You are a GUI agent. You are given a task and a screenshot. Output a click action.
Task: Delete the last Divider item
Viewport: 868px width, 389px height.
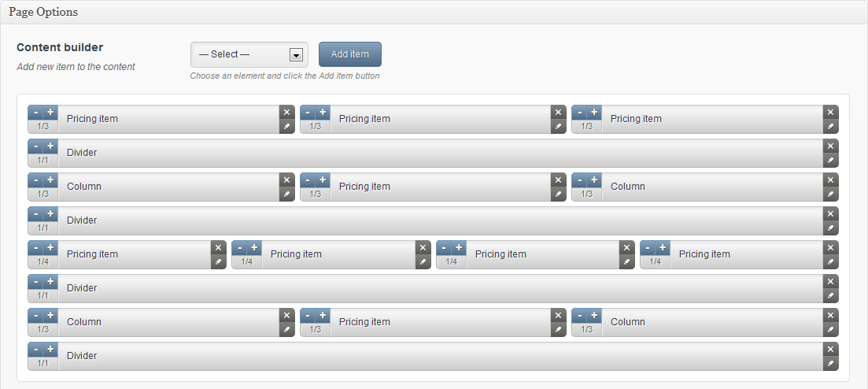pyautogui.click(x=830, y=349)
